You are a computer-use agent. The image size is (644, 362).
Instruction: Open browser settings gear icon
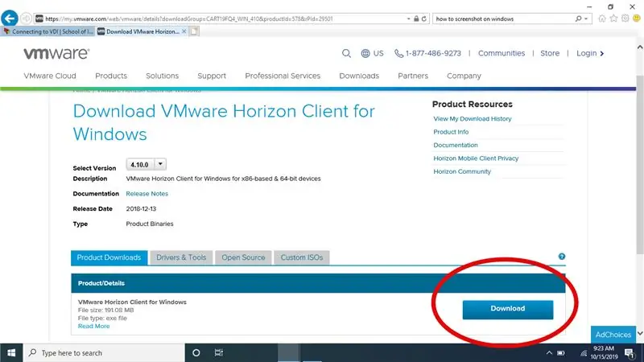(x=625, y=19)
